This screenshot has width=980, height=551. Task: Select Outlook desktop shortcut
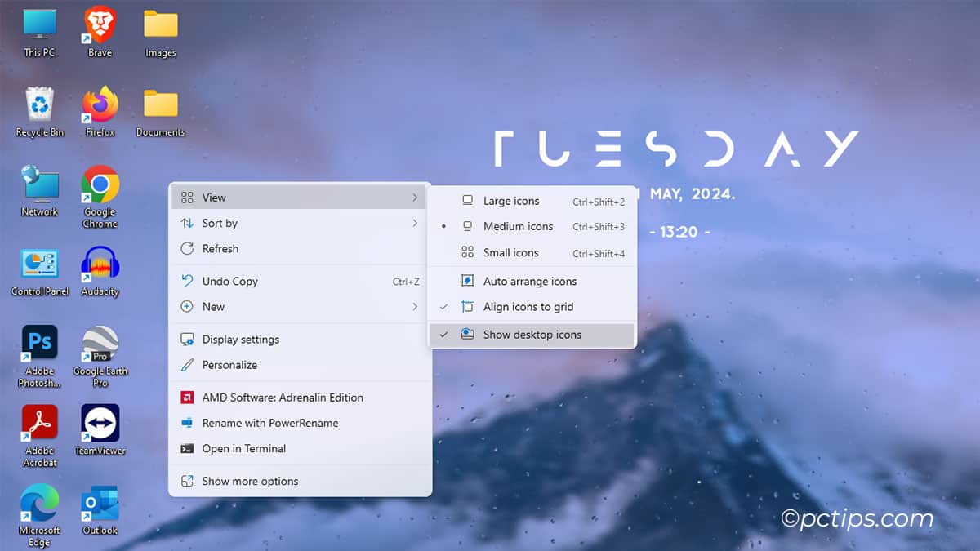tap(100, 509)
